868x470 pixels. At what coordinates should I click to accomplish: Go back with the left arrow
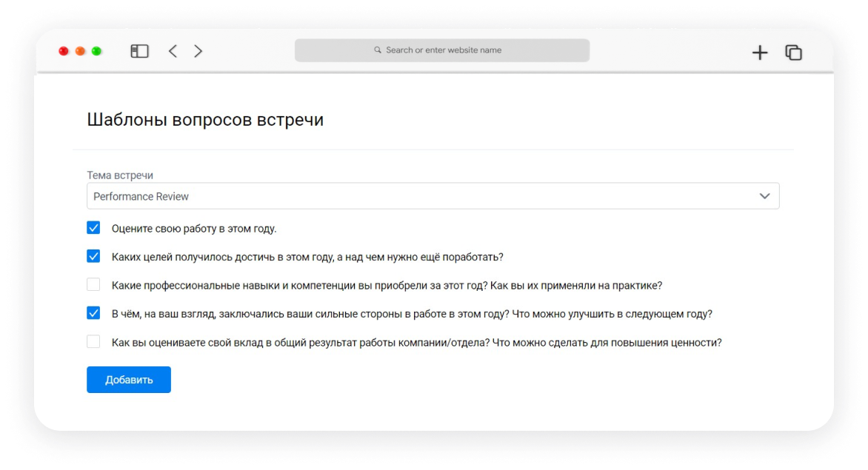173,51
